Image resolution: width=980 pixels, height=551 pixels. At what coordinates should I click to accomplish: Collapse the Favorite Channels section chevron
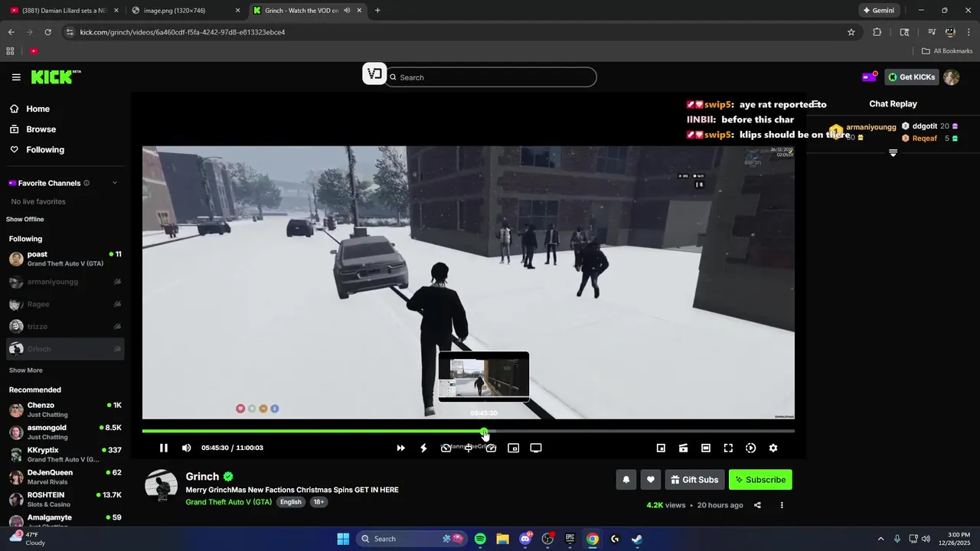[x=115, y=183]
